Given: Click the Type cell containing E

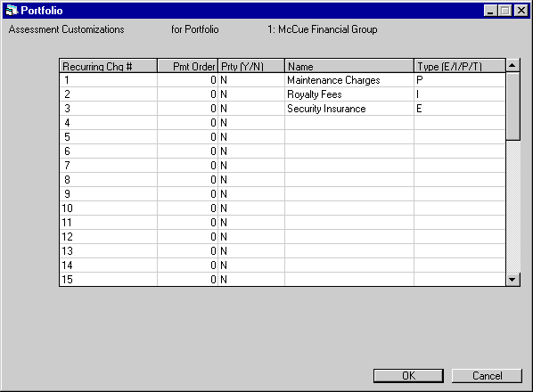Looking at the screenshot, I should [460, 109].
